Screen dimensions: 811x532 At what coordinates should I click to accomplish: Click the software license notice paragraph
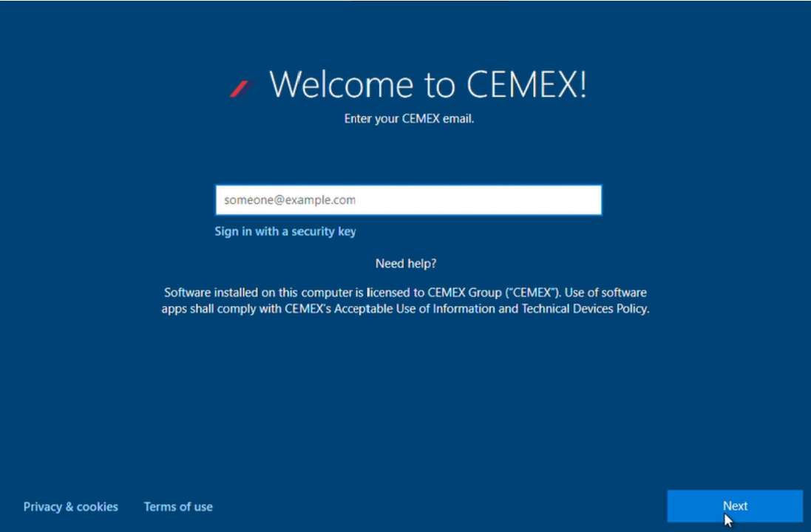point(405,301)
